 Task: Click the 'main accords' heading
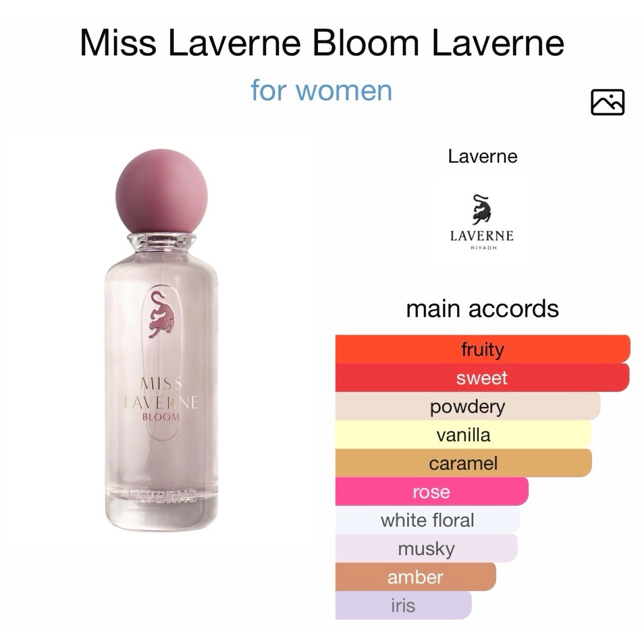(x=483, y=309)
